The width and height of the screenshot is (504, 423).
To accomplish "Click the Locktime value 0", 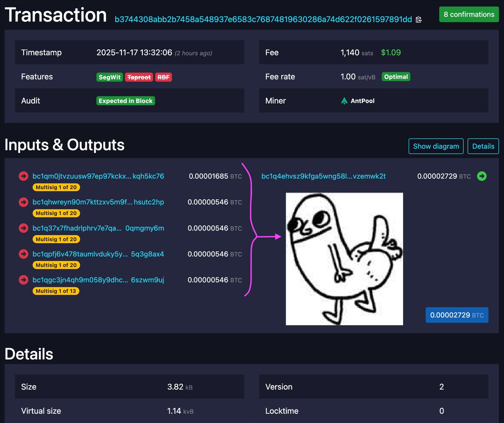I will [x=441, y=411].
